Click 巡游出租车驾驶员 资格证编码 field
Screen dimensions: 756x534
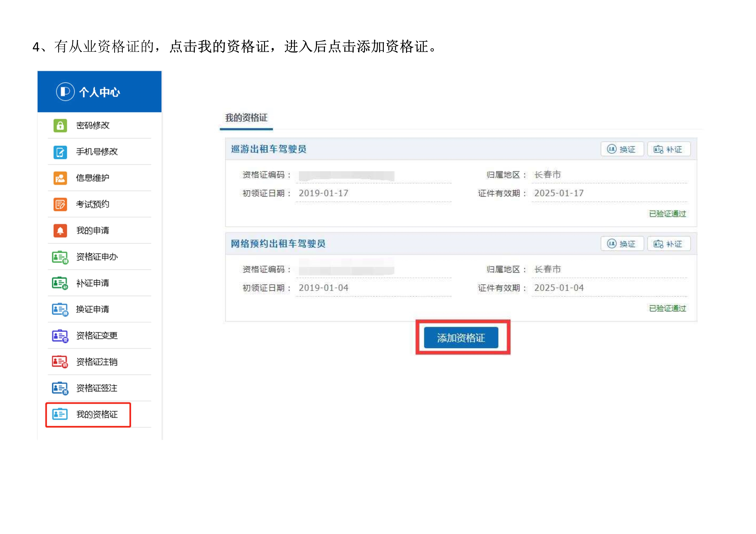[x=346, y=175]
